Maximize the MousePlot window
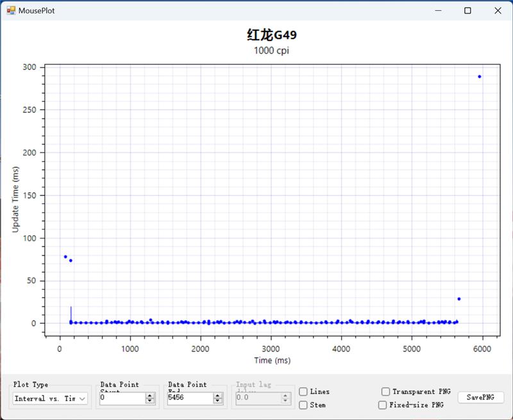This screenshot has width=513, height=420. point(467,10)
